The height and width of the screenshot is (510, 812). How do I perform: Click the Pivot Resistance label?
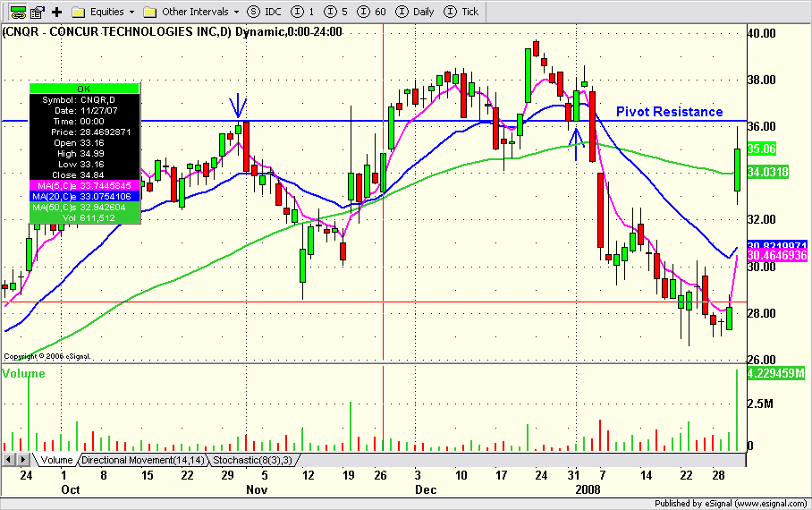669,112
